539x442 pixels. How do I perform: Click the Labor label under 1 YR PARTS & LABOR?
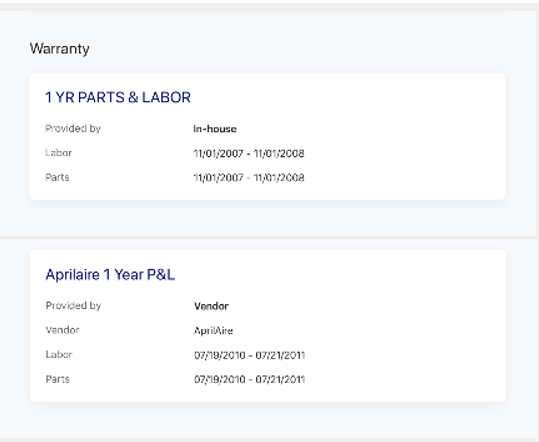58,153
